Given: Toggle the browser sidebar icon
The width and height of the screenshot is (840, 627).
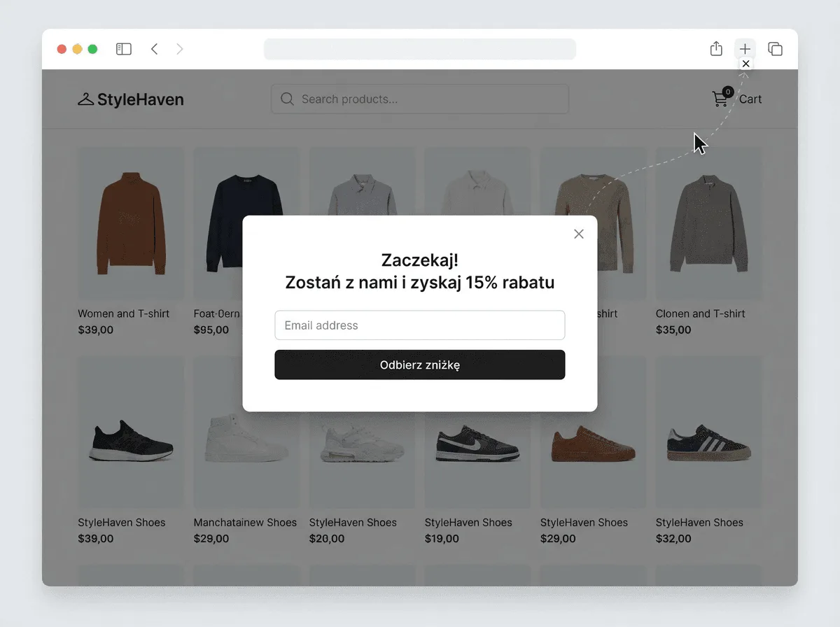Looking at the screenshot, I should pyautogui.click(x=124, y=49).
